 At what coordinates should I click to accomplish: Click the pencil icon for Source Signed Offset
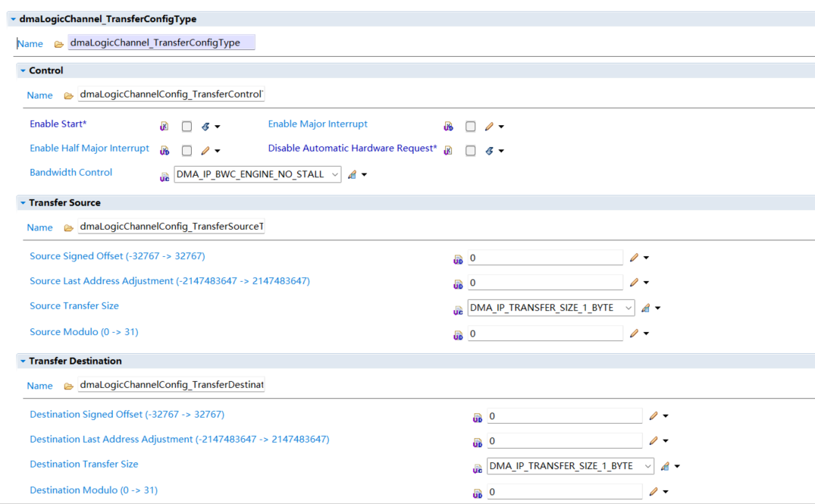tap(635, 258)
